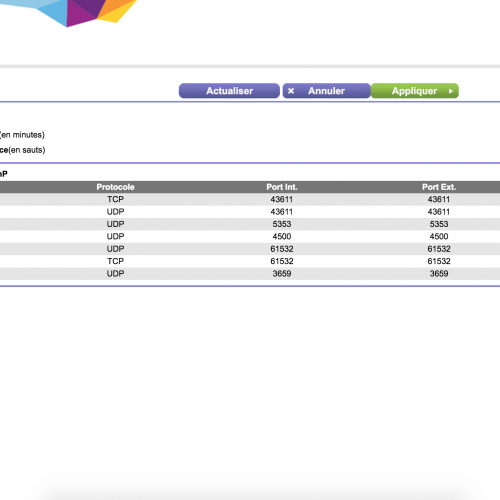This screenshot has width=500, height=500.
Task: Select the TCP row with port 61532
Action: point(250,261)
